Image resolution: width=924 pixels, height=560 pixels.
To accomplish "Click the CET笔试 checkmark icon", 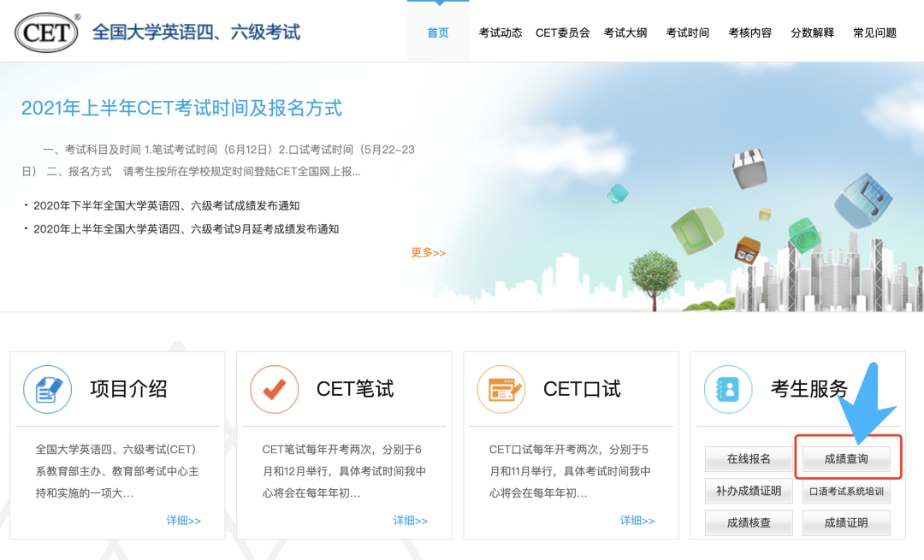I will point(274,389).
